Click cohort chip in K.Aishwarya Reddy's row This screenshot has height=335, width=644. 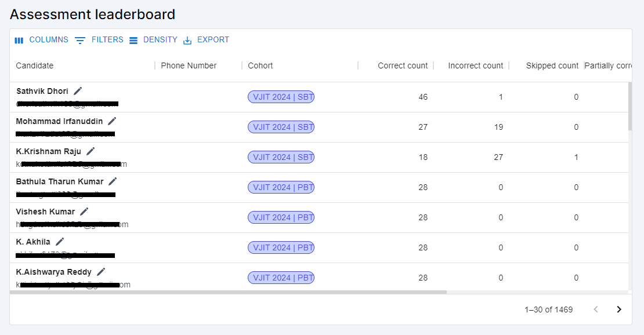coord(281,278)
